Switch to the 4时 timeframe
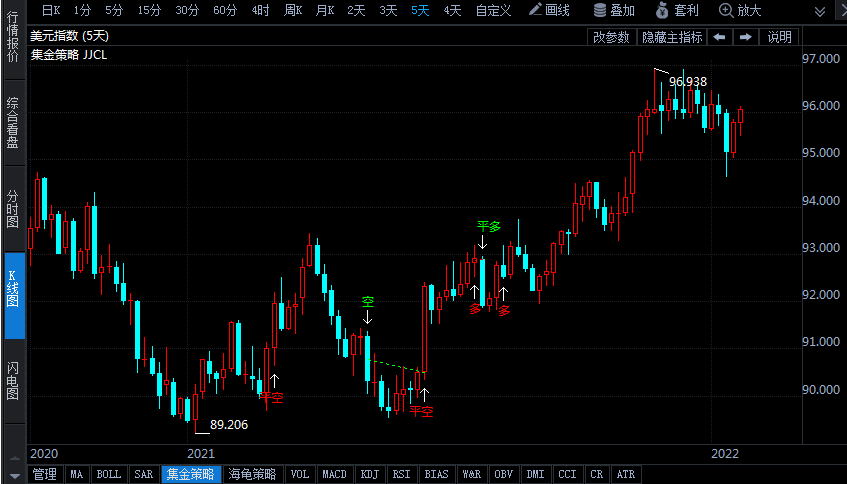The image size is (847, 484). 260,10
